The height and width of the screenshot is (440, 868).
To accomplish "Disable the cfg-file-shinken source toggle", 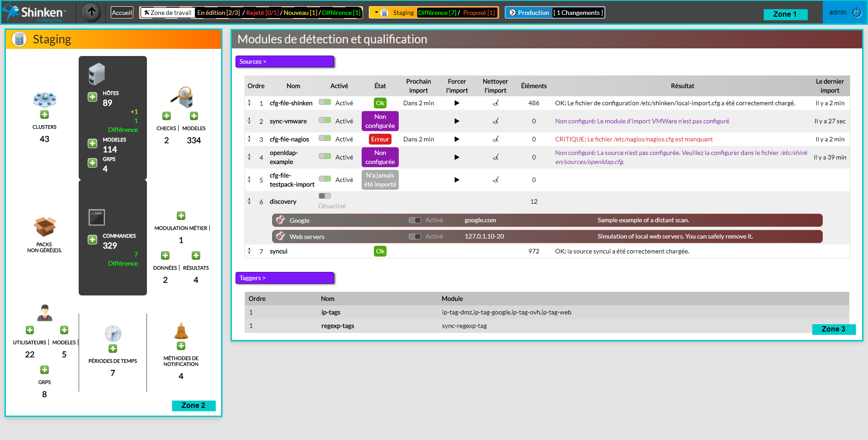I will 325,102.
